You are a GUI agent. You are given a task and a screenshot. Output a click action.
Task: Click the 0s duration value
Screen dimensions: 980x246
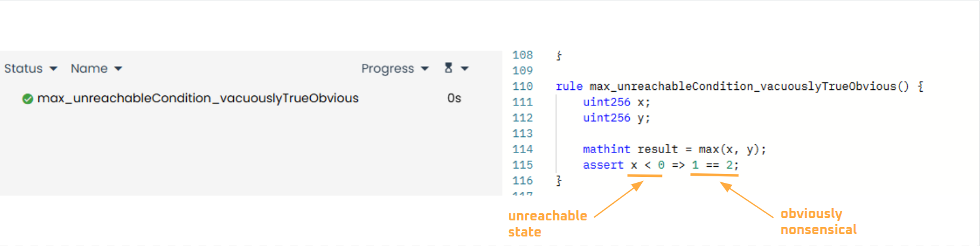point(454,98)
